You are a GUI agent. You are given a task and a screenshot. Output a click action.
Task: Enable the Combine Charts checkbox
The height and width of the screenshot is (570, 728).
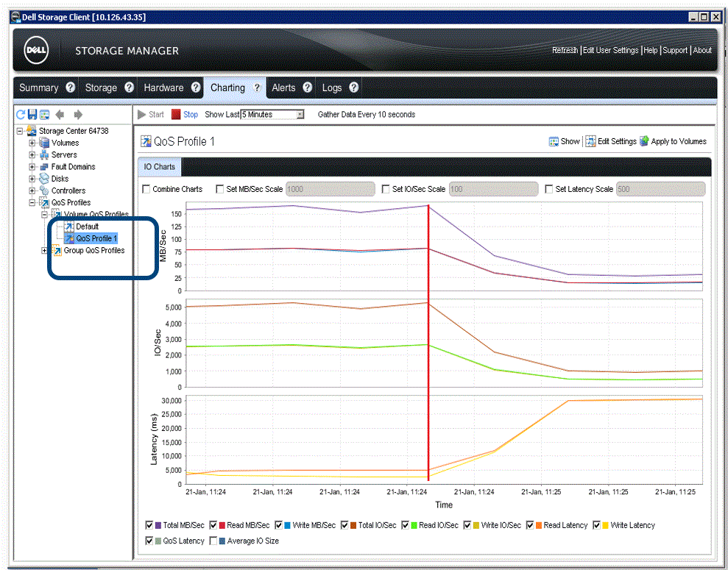point(146,189)
